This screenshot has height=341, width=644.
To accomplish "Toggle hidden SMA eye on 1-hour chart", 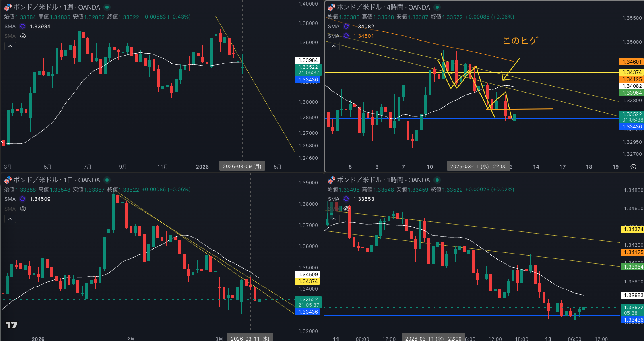I will tap(346, 209).
